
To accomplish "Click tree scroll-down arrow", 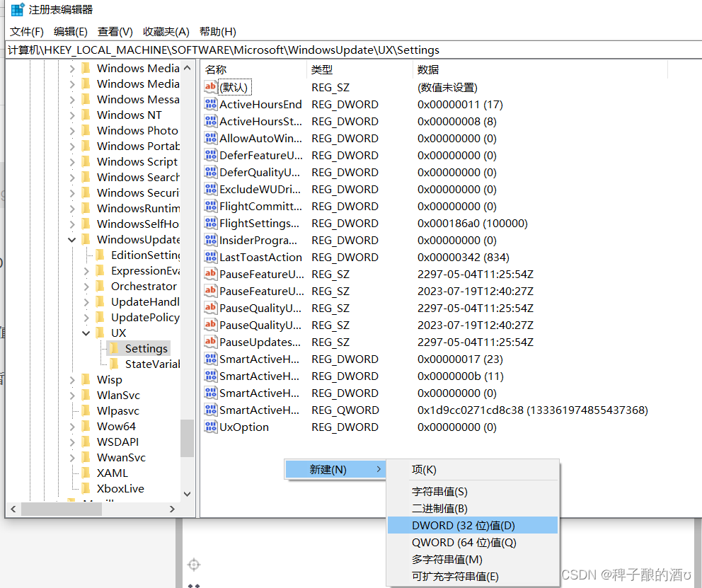I will 187,494.
